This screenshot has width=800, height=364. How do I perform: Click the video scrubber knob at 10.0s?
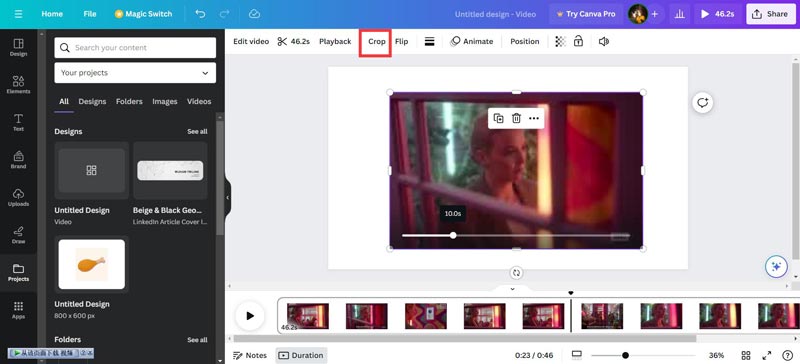click(453, 235)
